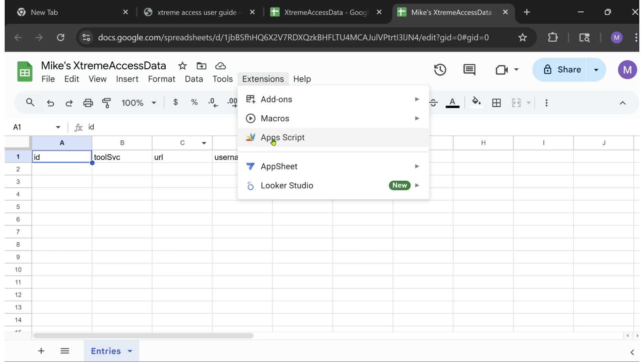Open the File menu
This screenshot has height=362, width=644.
(48, 79)
